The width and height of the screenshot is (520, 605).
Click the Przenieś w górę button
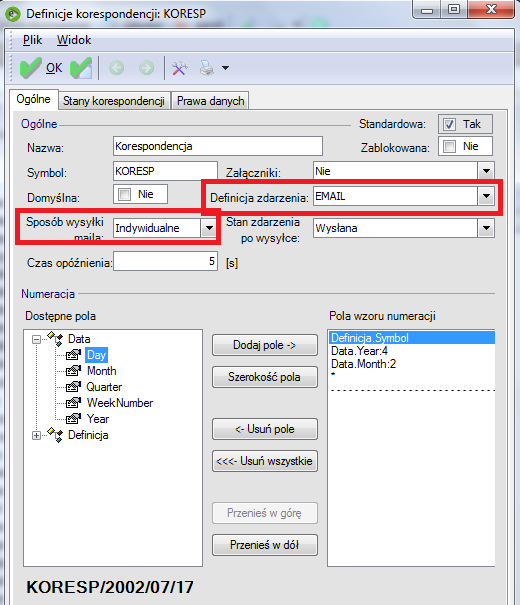(265, 513)
